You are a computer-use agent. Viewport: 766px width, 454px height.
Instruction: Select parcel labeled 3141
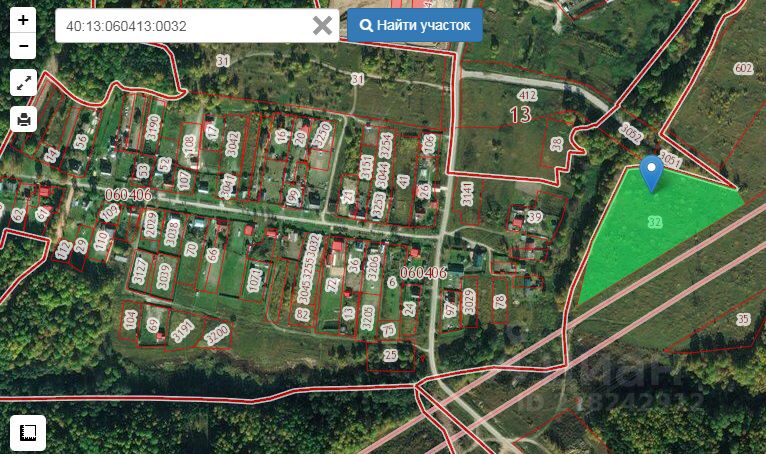467,194
